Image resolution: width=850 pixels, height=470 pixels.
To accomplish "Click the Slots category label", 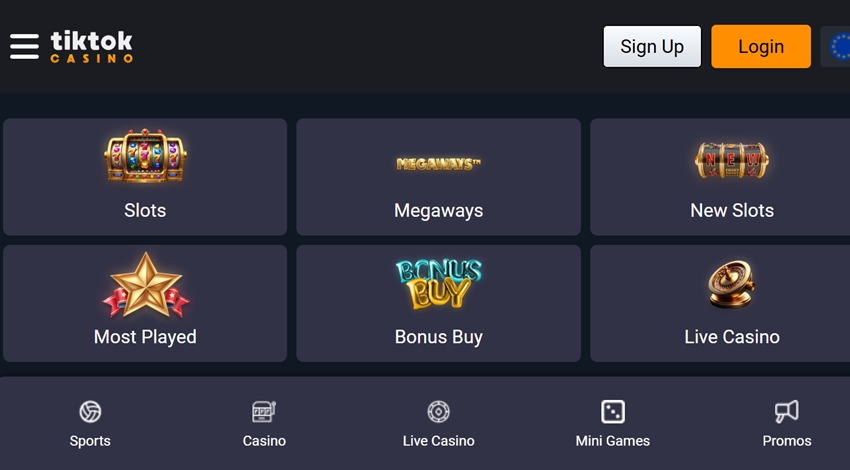I will pos(145,210).
